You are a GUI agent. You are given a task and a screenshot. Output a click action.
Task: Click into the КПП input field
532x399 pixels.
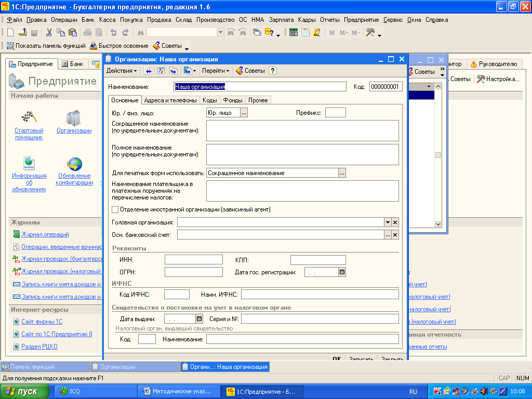(318, 260)
